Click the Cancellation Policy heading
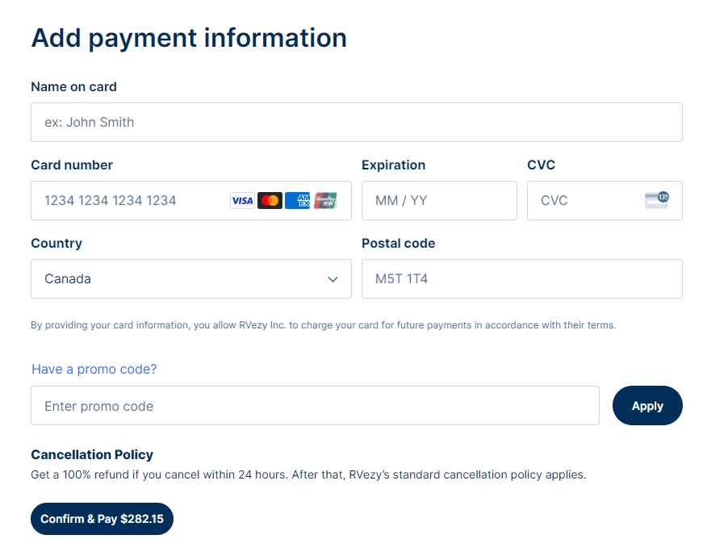This screenshot has width=728, height=560. click(x=92, y=454)
